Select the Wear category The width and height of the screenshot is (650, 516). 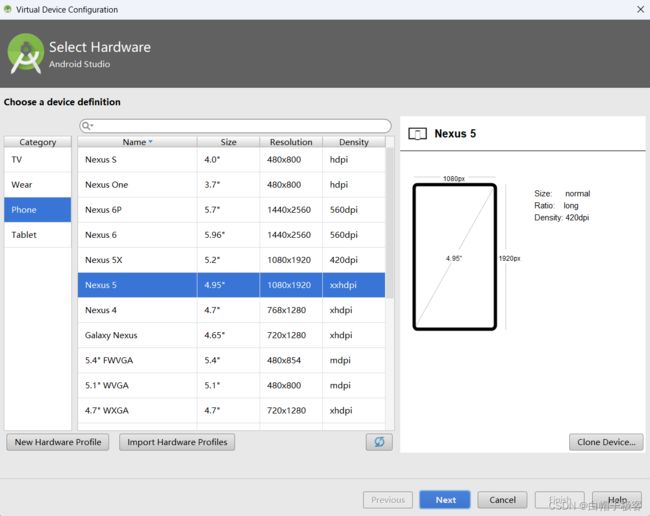tap(38, 185)
